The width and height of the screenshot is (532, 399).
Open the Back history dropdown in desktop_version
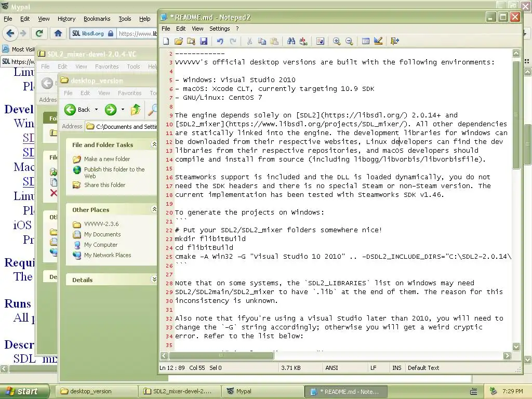tap(96, 110)
